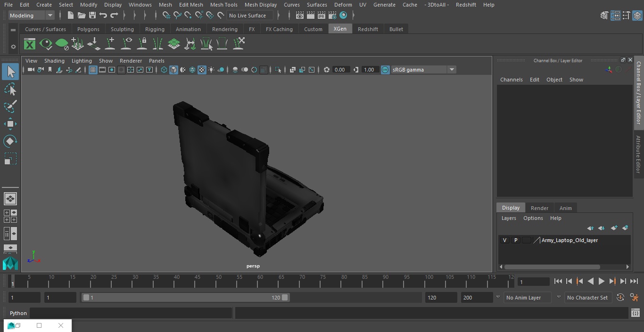Switch to the Rigging shelf tab
Screen dimensions: 644x332
click(155, 29)
